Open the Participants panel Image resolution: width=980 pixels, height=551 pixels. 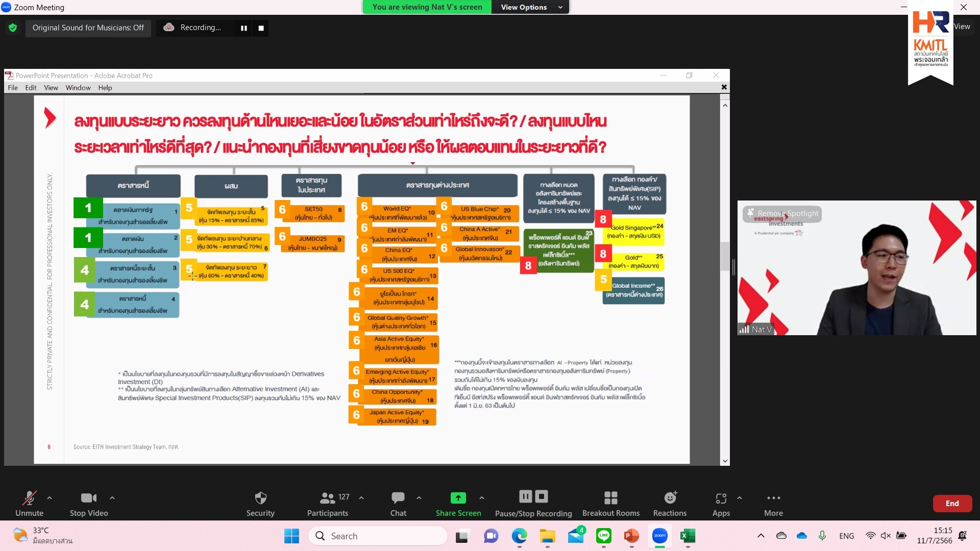pos(327,503)
